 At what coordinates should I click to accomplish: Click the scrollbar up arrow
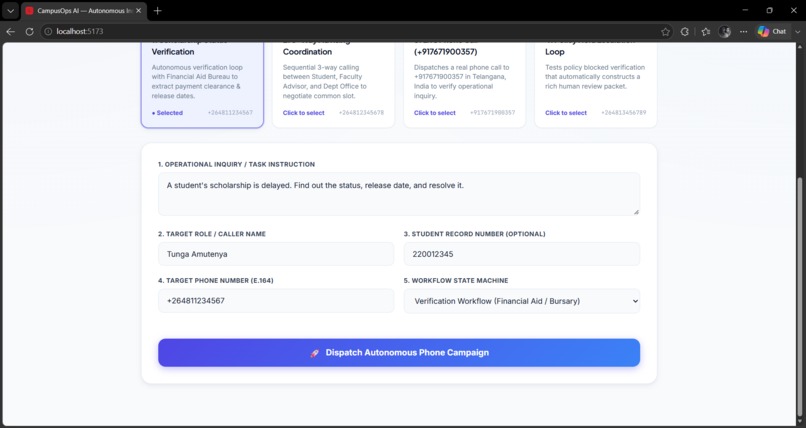(x=800, y=47)
